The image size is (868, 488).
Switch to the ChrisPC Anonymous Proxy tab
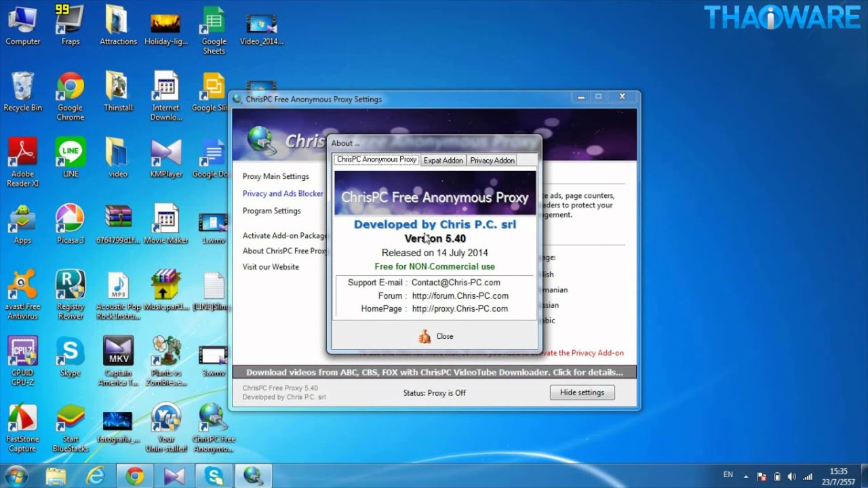[376, 160]
